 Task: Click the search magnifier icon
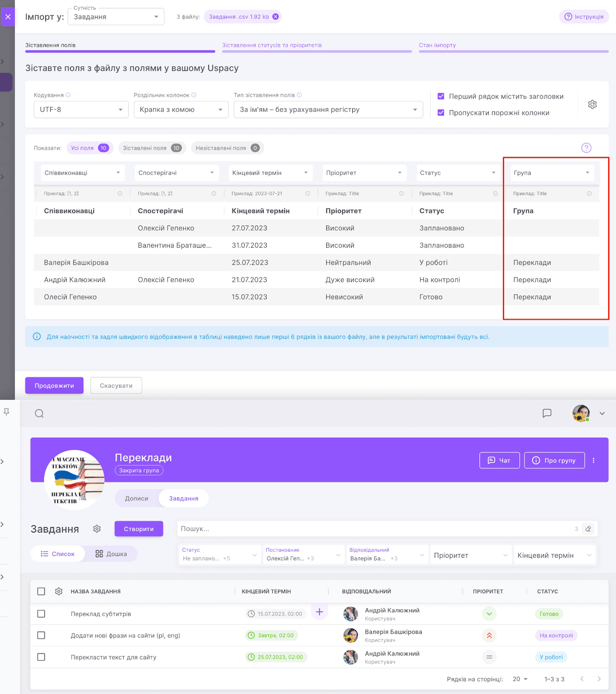tap(39, 413)
